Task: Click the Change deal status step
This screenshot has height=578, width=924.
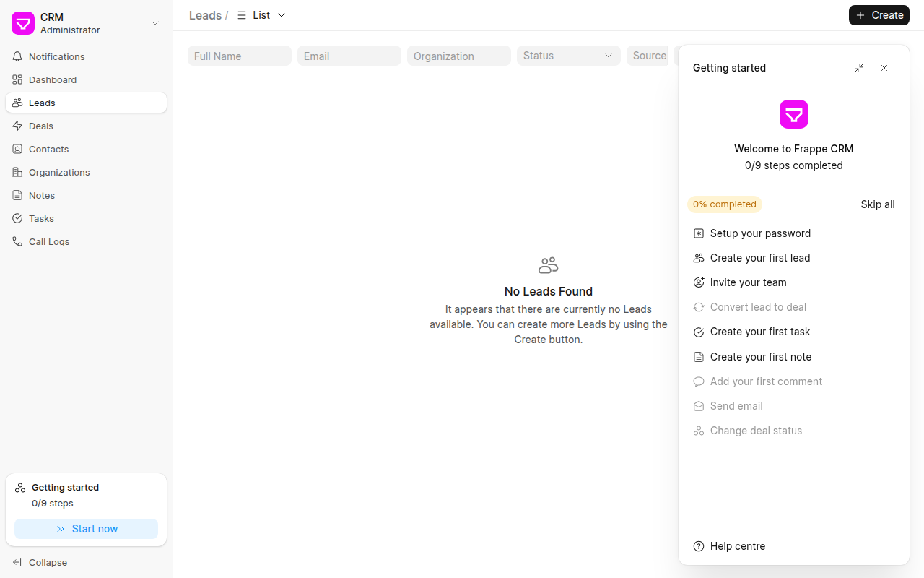Action: pyautogui.click(x=794, y=431)
